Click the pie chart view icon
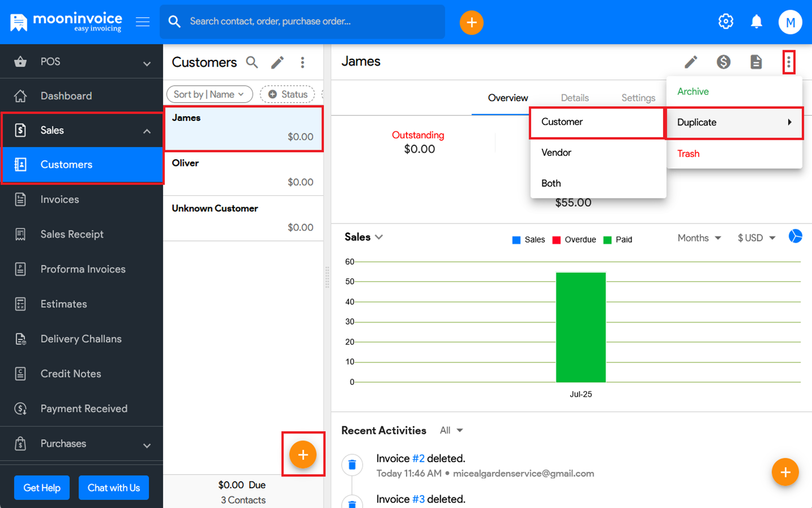The image size is (812, 508). click(795, 237)
